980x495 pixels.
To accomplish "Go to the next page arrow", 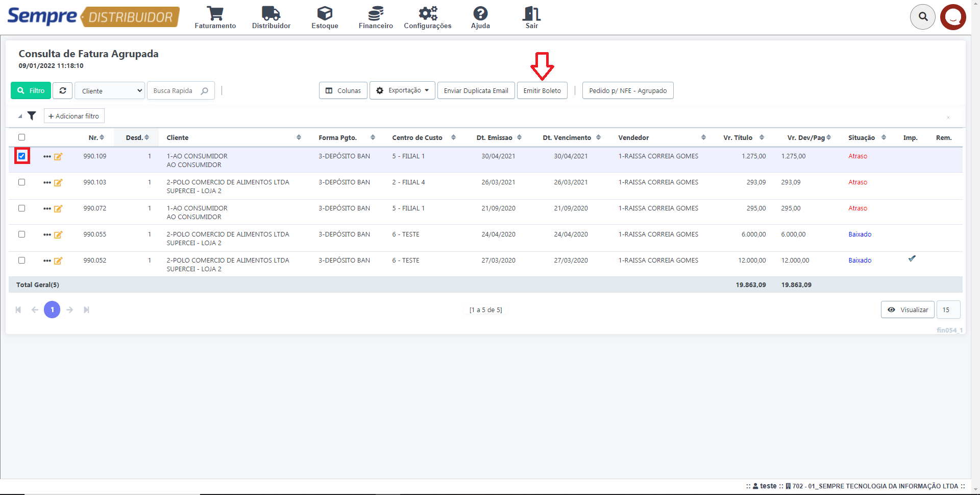I will point(70,310).
